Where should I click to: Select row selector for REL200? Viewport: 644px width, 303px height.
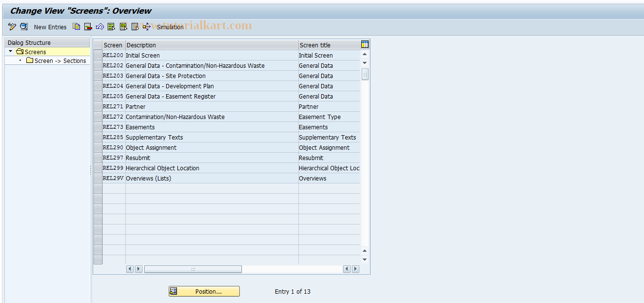[x=98, y=55]
